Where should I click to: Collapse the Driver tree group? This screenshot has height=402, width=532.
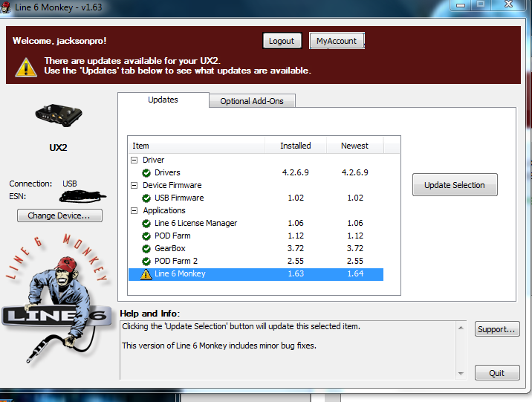coord(134,160)
